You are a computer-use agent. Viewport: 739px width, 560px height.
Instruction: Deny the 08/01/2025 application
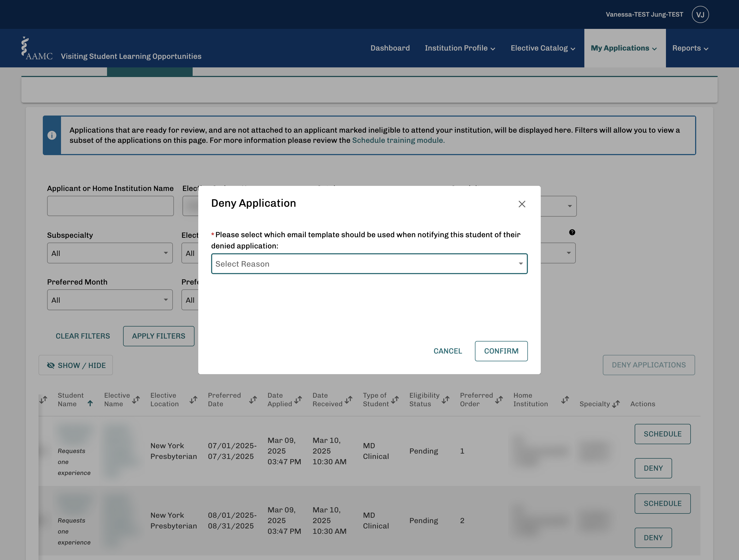coord(653,538)
